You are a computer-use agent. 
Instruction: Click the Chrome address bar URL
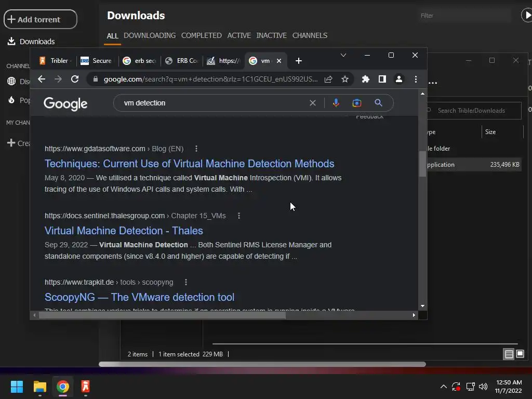(210, 79)
